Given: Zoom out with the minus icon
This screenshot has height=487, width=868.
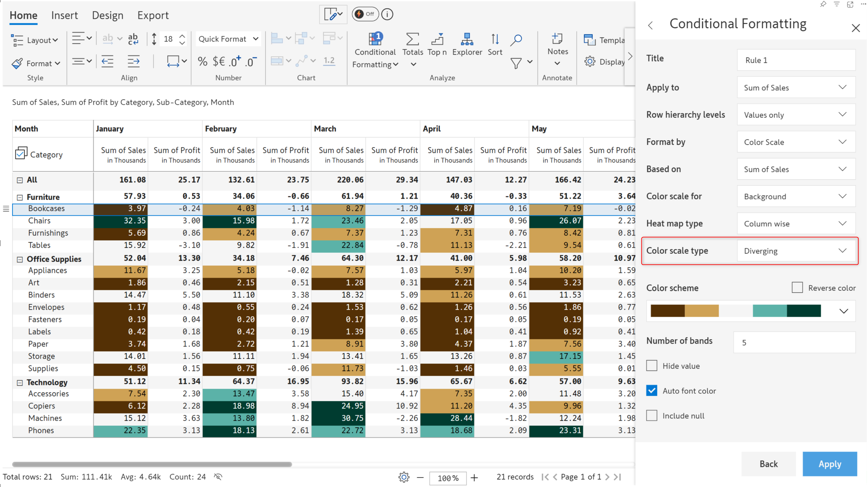Looking at the screenshot, I should [420, 477].
